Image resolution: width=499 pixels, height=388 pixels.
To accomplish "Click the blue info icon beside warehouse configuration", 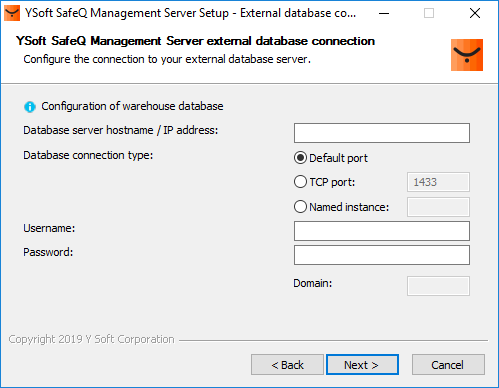I will pos(30,107).
